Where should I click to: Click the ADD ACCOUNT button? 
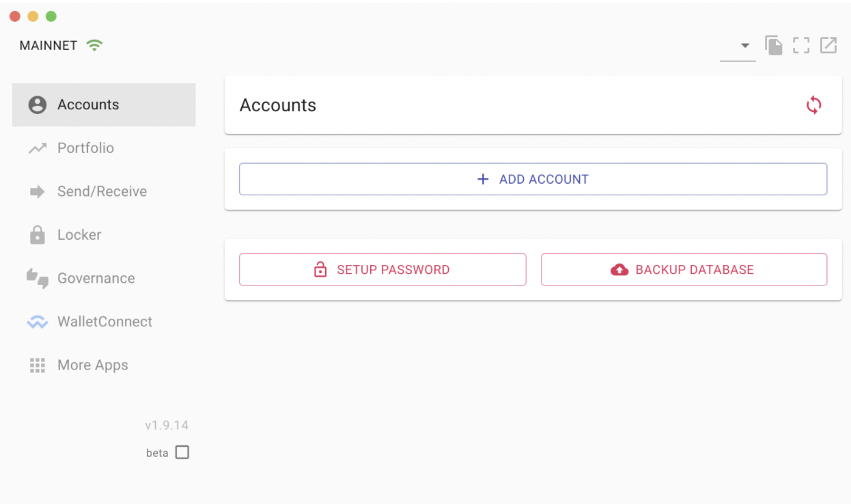(533, 179)
